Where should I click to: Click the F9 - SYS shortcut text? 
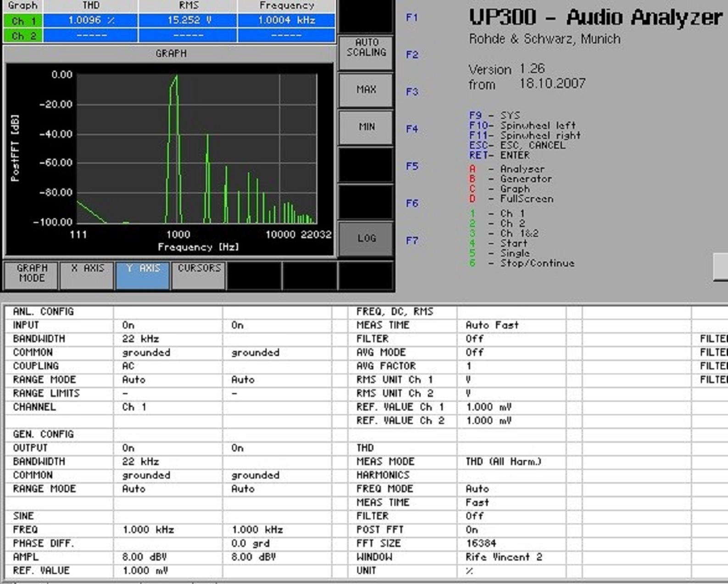pyautogui.click(x=495, y=116)
